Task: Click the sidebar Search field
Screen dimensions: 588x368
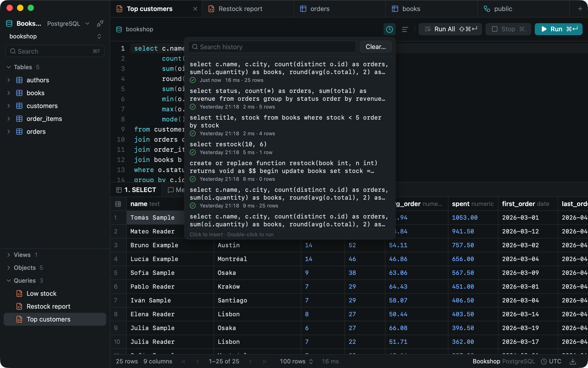Action: [x=55, y=51]
